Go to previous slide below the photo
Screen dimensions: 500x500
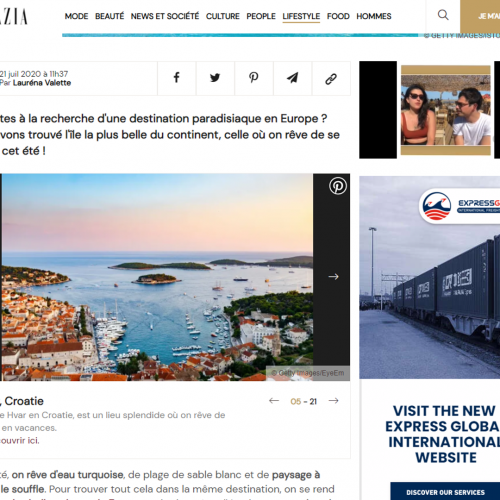pos(274,401)
